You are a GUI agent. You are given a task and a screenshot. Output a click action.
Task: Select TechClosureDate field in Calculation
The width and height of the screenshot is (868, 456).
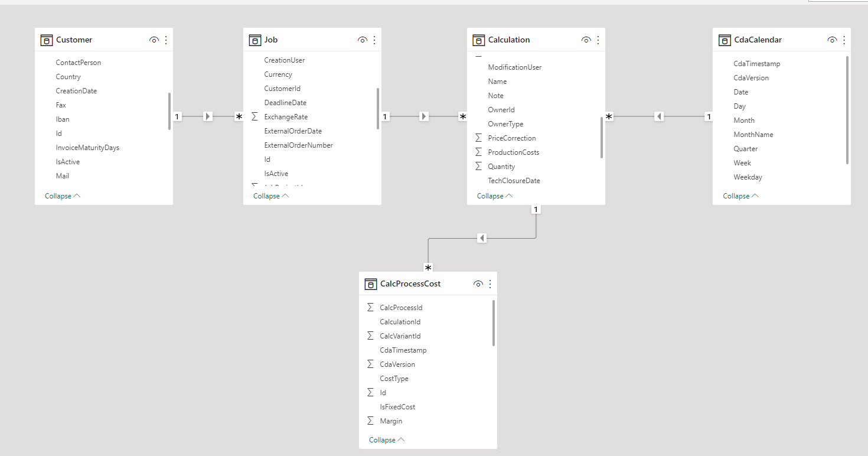tap(514, 181)
